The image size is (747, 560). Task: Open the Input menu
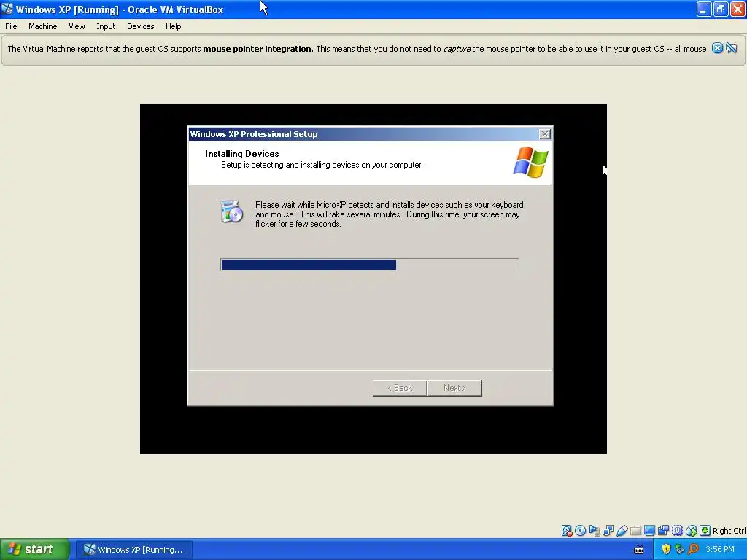[x=106, y=26]
